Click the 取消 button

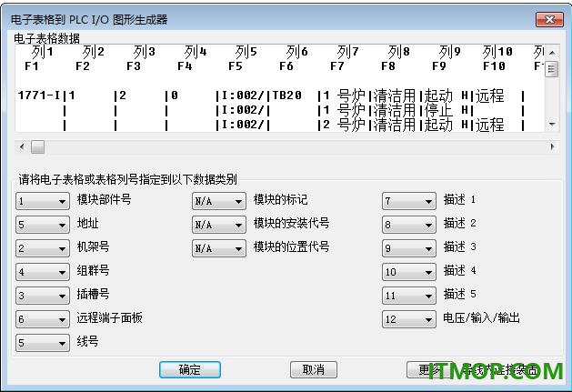click(x=314, y=370)
